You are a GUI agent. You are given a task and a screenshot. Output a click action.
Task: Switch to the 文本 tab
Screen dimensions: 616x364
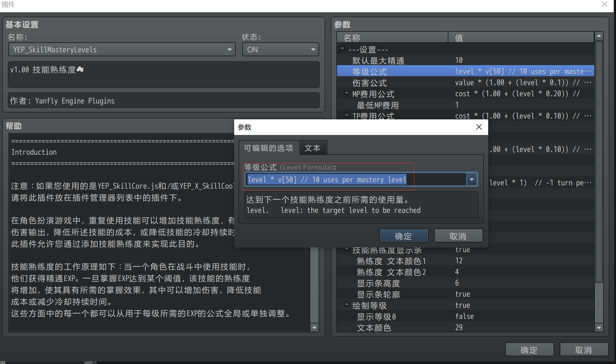coord(313,148)
